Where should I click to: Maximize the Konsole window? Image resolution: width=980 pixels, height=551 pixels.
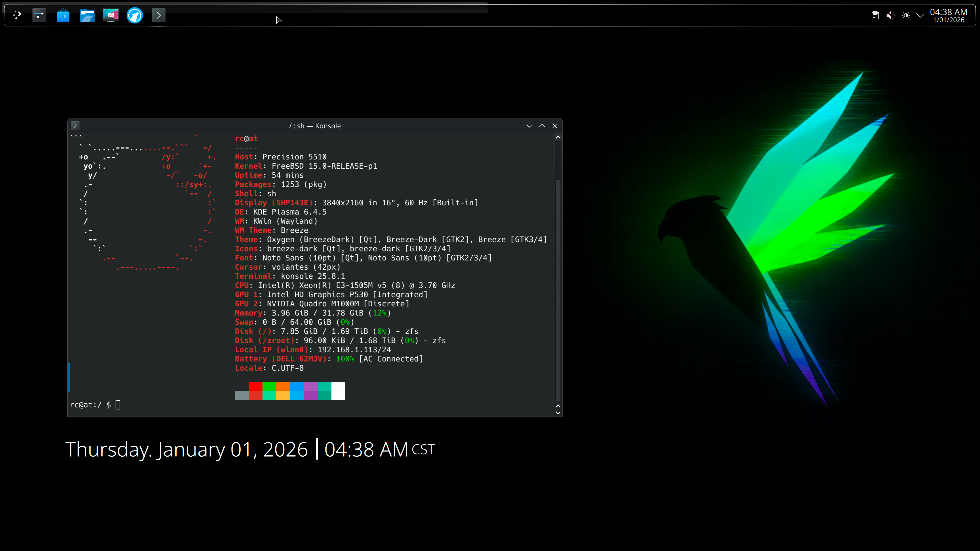542,126
